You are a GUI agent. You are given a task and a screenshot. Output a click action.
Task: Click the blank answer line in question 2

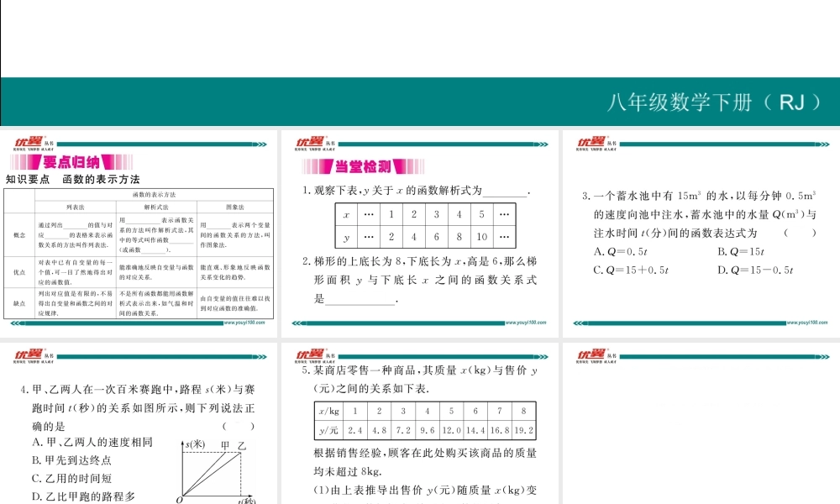pyautogui.click(x=360, y=300)
